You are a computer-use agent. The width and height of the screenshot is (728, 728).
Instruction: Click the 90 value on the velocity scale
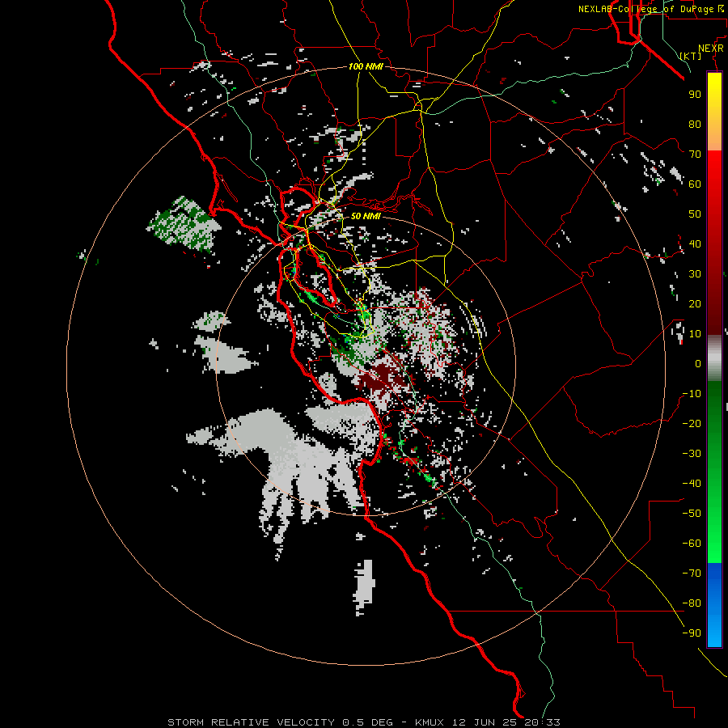695,95
